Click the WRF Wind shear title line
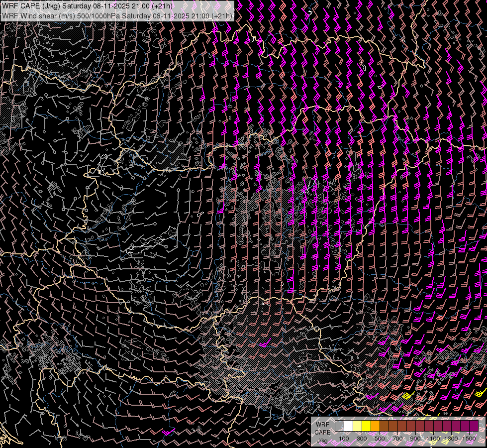487x448 pixels. [x=117, y=16]
